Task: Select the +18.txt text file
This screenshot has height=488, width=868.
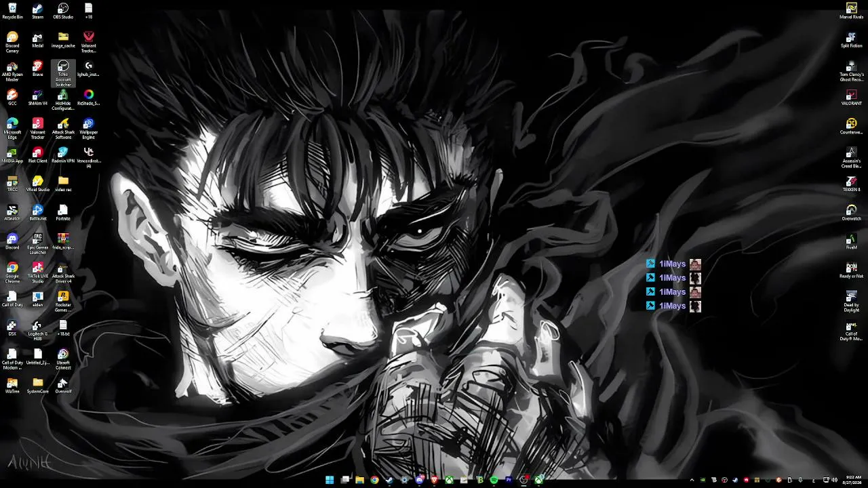Action: pos(63,328)
